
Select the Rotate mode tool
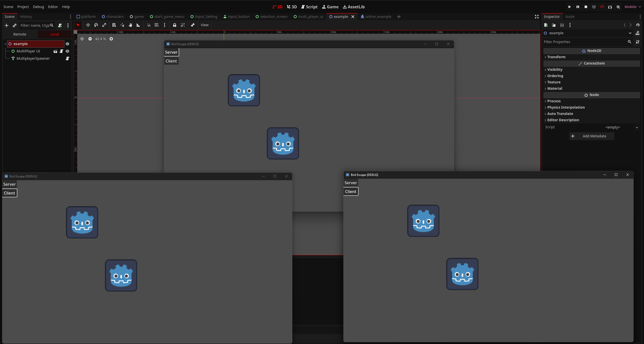pos(96,25)
